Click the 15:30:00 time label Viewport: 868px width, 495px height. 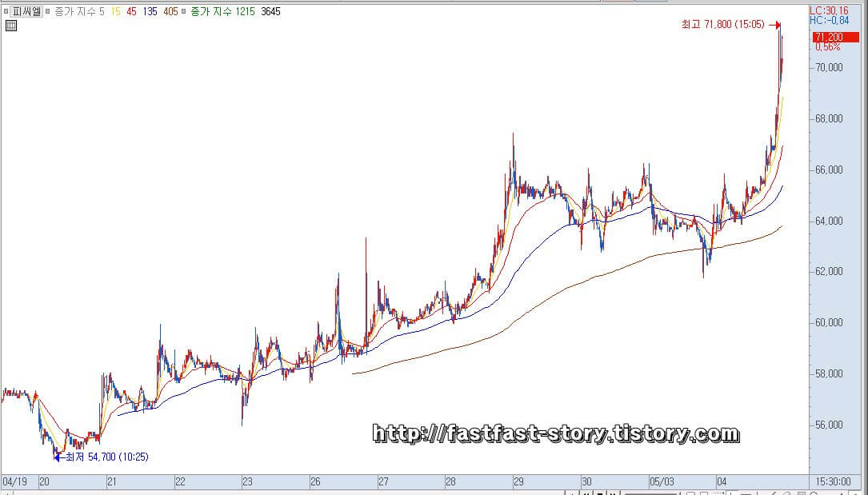tap(833, 481)
